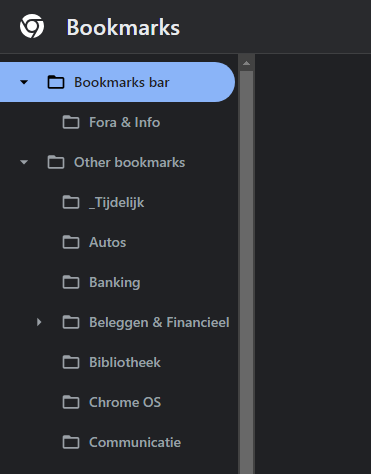371x474 pixels.
Task: Click the Banking folder icon
Action: pos(71,282)
